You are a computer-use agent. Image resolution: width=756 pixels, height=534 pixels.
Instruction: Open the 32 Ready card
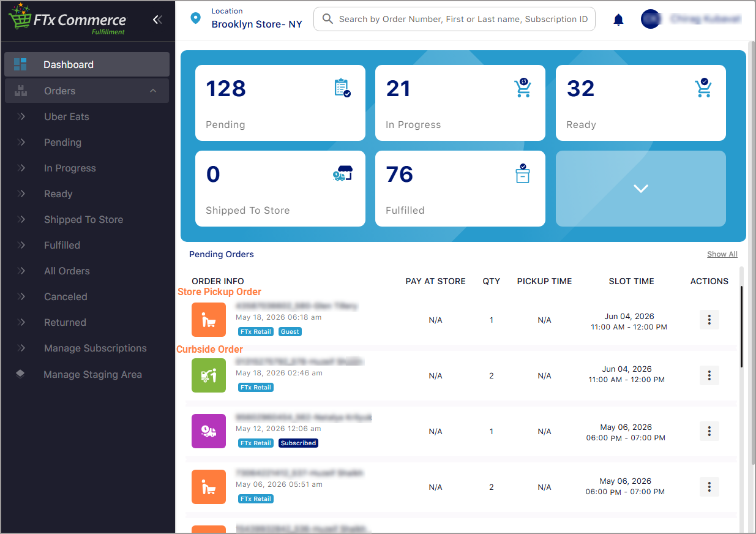point(641,103)
